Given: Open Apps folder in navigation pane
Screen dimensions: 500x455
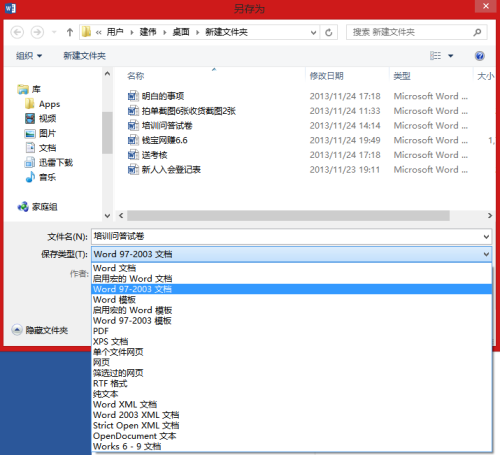Looking at the screenshot, I should (43, 104).
